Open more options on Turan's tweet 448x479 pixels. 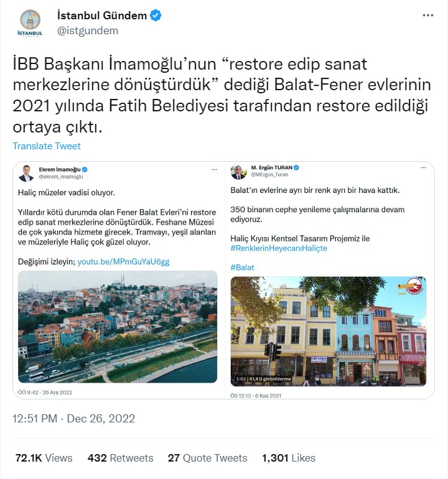coord(423,167)
